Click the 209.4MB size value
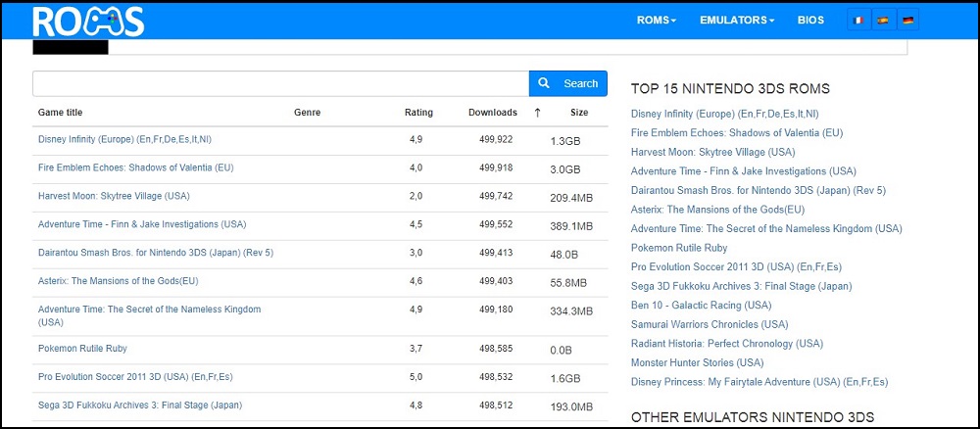Viewport: 980px width, 429px height. pyautogui.click(x=572, y=198)
